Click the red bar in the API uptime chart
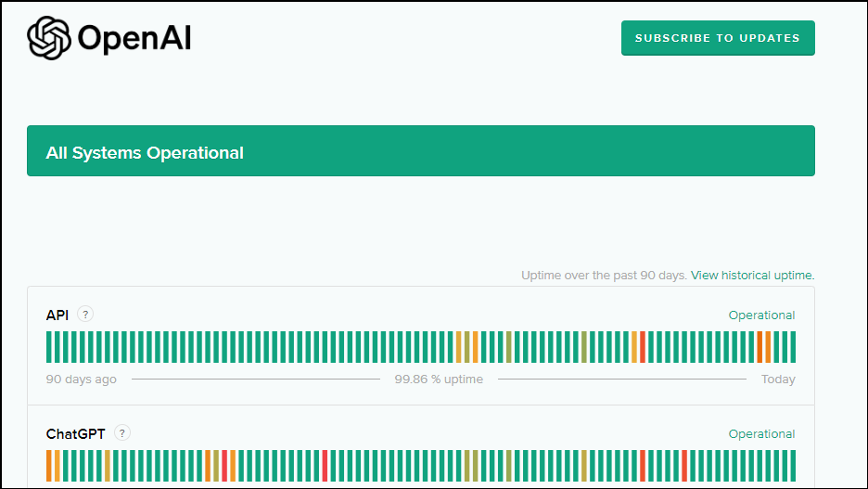Viewport: 868px width, 489px height. pyautogui.click(x=643, y=347)
